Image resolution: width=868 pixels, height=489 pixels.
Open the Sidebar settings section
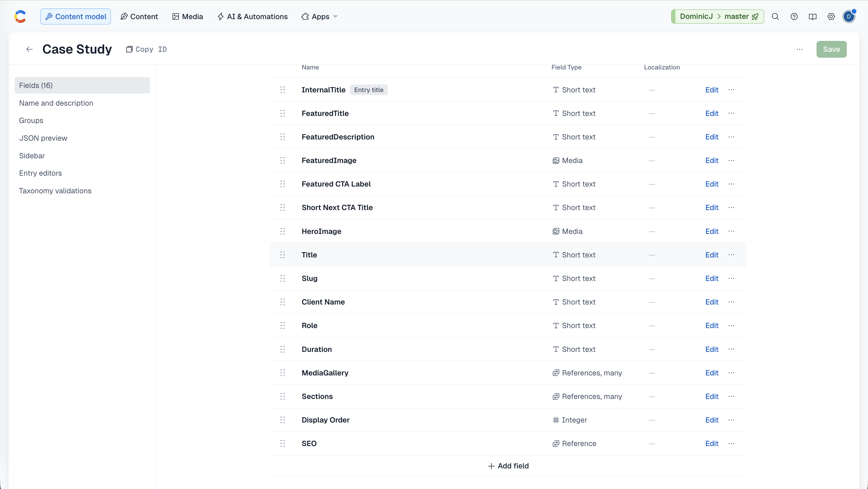click(x=32, y=156)
